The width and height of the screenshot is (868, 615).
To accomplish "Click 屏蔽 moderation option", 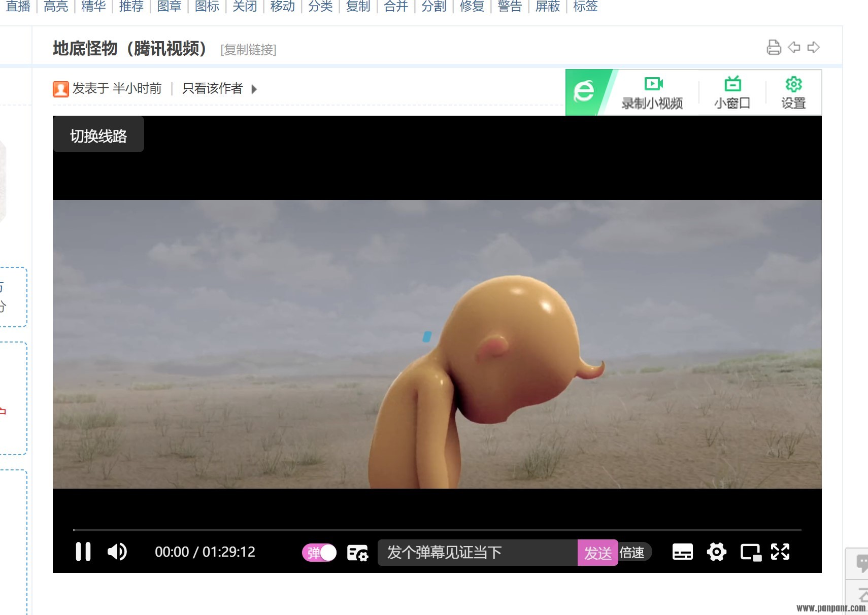I will 548,6.
